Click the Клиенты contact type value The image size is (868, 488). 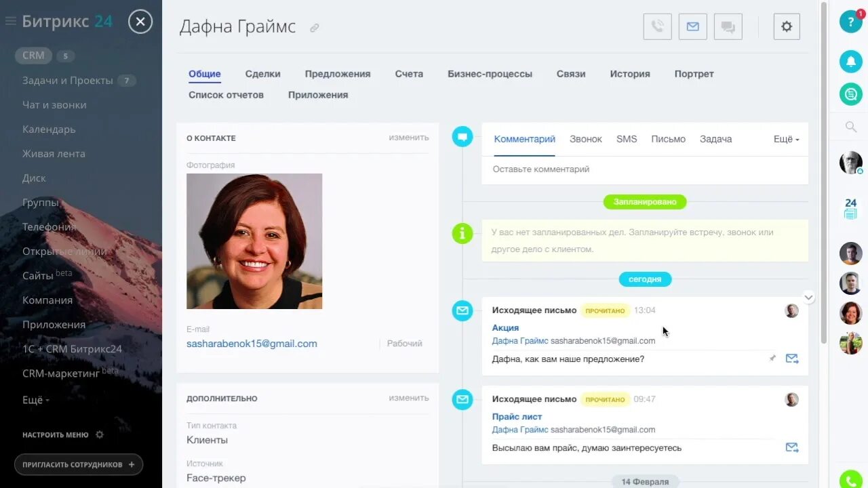click(x=207, y=440)
